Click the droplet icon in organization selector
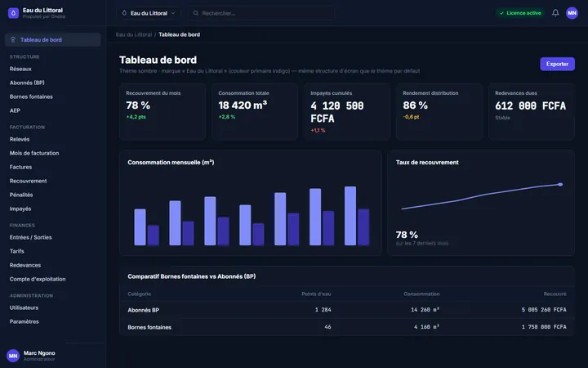588x368 pixels. [124, 13]
